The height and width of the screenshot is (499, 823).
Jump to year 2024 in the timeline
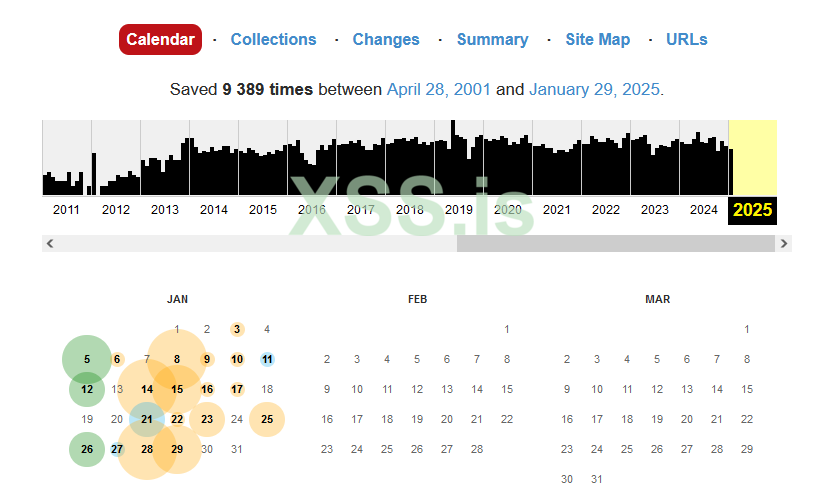(x=704, y=210)
